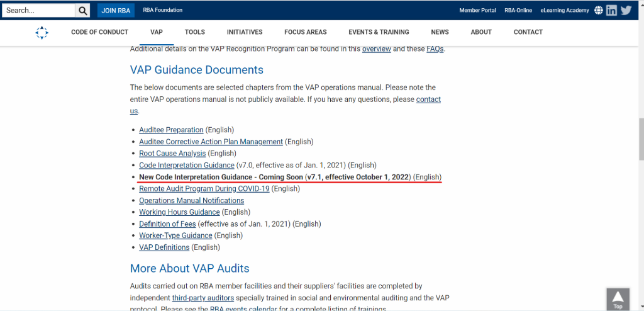Select the VAP menu item
Viewport: 644px width, 311px height.
click(157, 32)
